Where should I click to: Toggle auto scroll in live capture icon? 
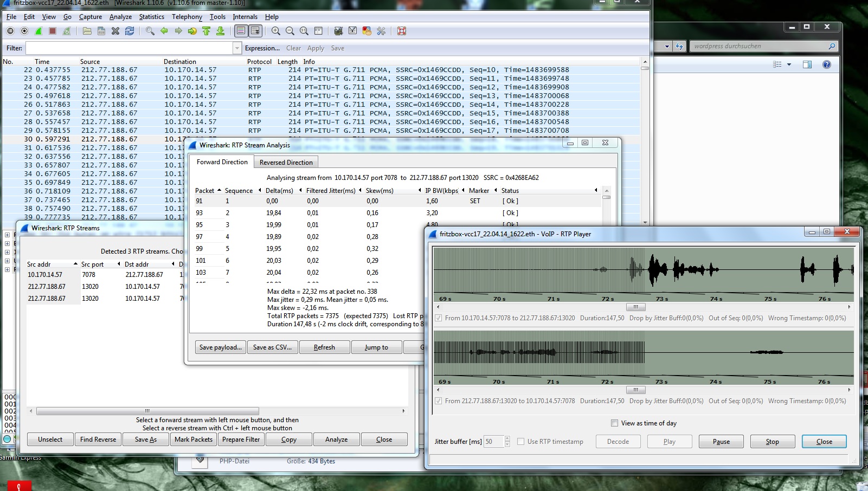click(x=255, y=31)
